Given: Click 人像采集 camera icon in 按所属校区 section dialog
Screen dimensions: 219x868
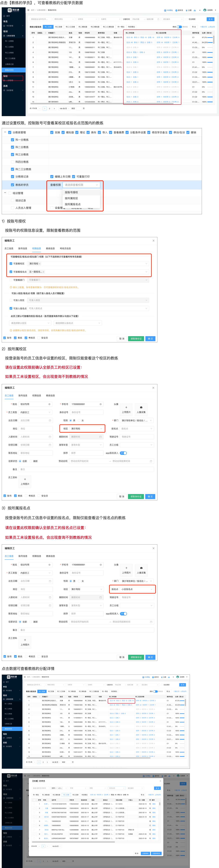Looking at the screenshot, I should tap(141, 407).
